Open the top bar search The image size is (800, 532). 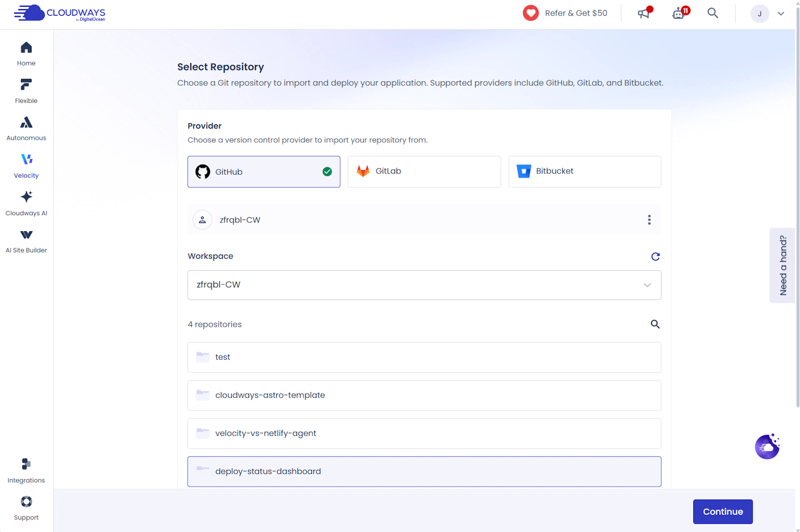712,13
